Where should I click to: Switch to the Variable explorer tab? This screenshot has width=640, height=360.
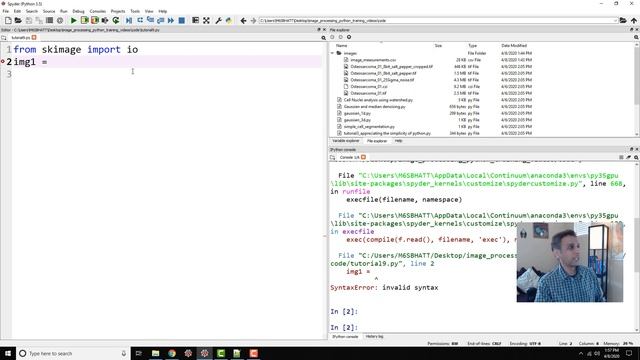[x=345, y=141]
